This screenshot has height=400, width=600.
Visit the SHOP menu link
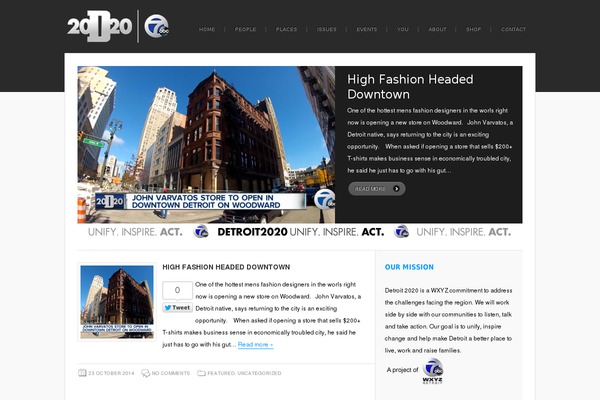[474, 29]
